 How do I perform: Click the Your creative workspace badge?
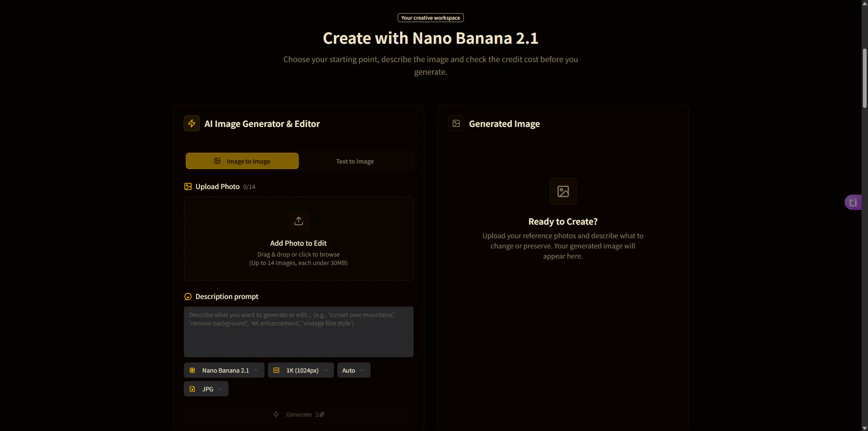(x=431, y=18)
